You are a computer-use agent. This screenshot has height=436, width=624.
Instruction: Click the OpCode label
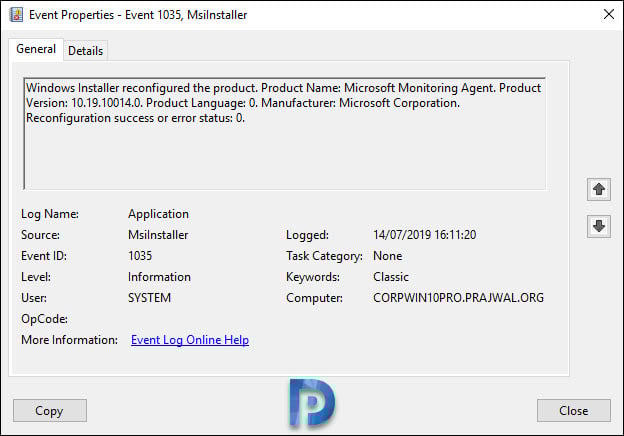[x=44, y=319]
